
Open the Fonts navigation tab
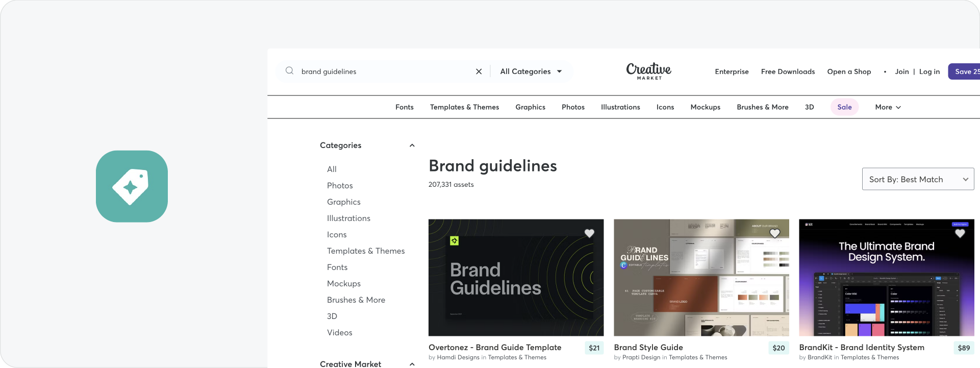pyautogui.click(x=405, y=107)
